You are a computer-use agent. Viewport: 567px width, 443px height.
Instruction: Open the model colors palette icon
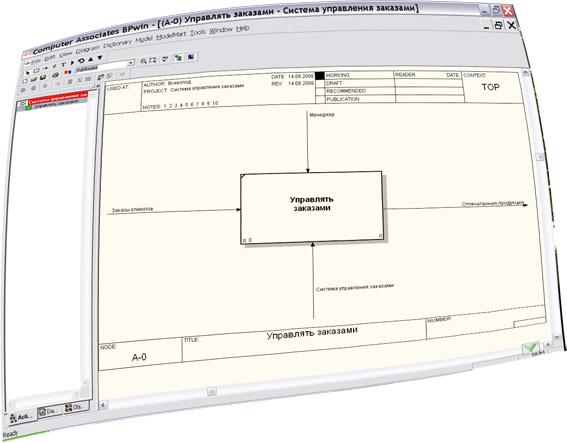(68, 72)
